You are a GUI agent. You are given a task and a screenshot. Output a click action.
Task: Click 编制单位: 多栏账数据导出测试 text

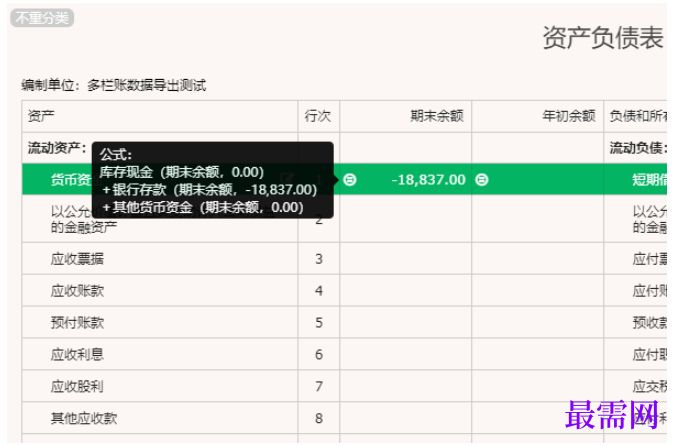pyautogui.click(x=114, y=85)
